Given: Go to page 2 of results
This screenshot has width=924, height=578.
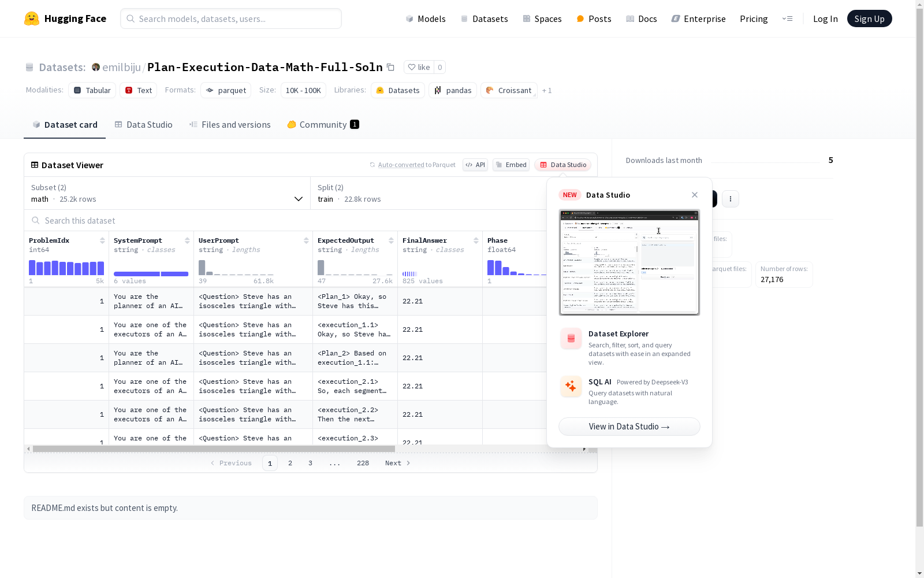Looking at the screenshot, I should click(x=290, y=463).
